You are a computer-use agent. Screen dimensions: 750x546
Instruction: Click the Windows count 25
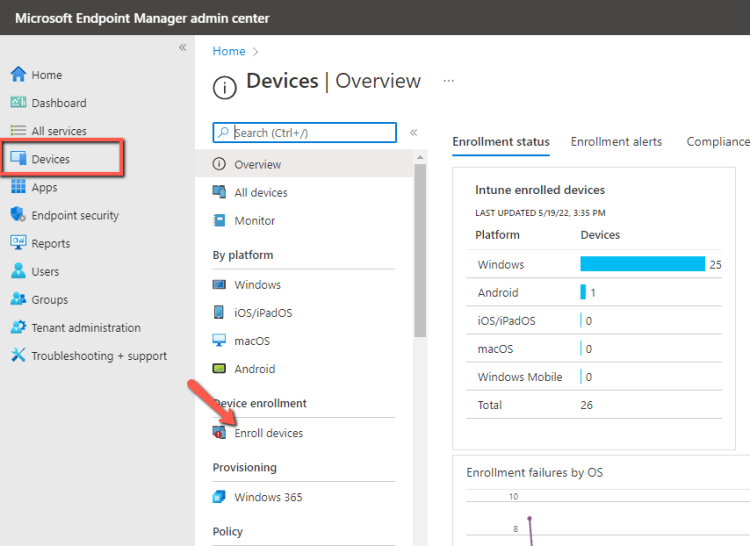click(716, 264)
